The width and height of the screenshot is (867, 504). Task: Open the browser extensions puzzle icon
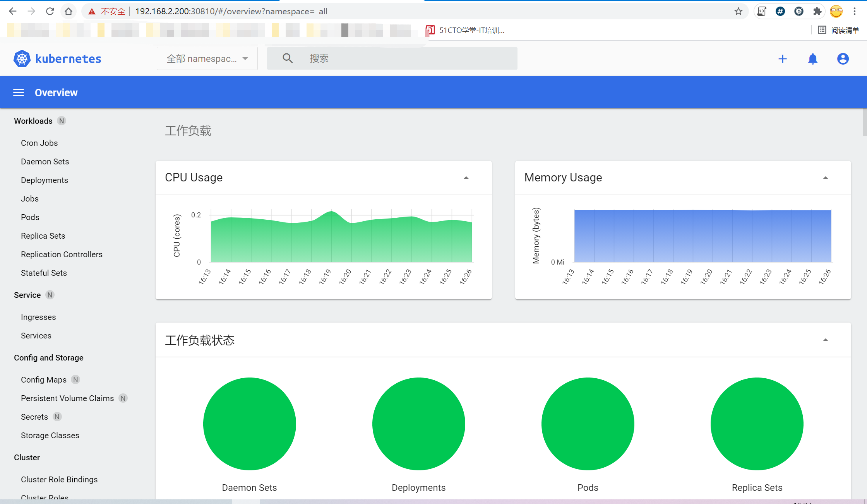coord(817,12)
